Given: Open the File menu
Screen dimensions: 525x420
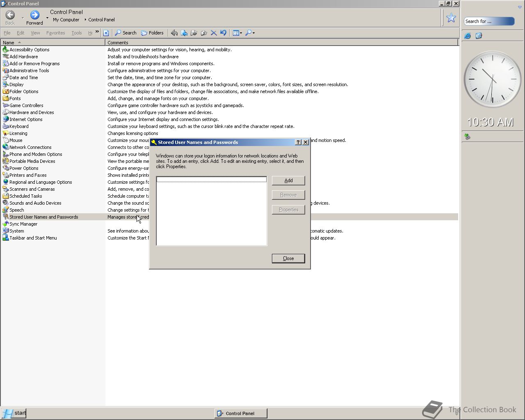Looking at the screenshot, I should (x=7, y=33).
